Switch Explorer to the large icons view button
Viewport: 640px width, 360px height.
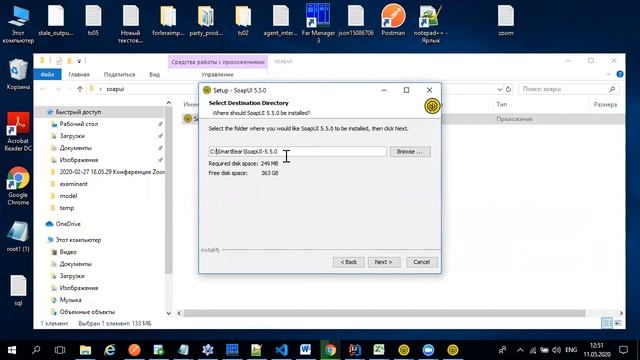tap(618, 323)
